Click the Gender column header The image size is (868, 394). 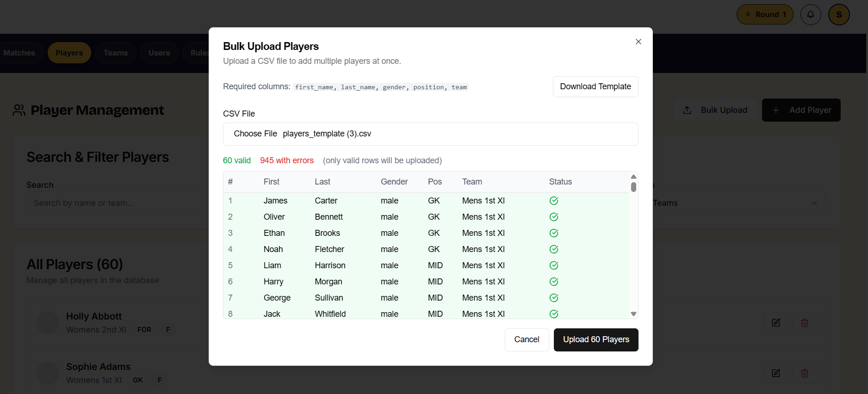pos(394,182)
